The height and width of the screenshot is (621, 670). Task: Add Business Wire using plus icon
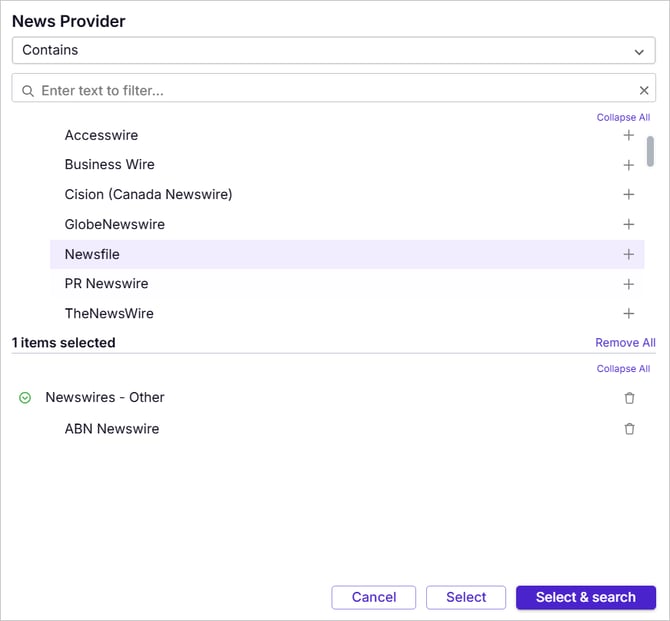point(628,165)
